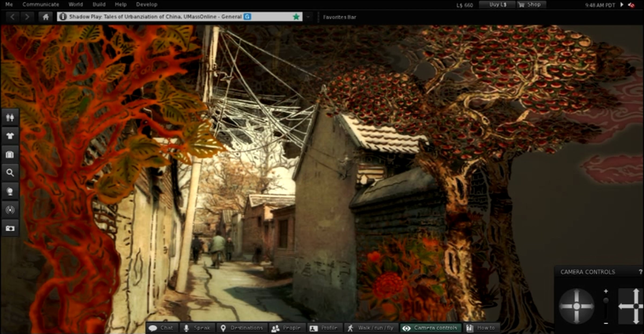Image resolution: width=644 pixels, height=334 pixels.
Task: Play media with the top-right play icon
Action: point(622,5)
